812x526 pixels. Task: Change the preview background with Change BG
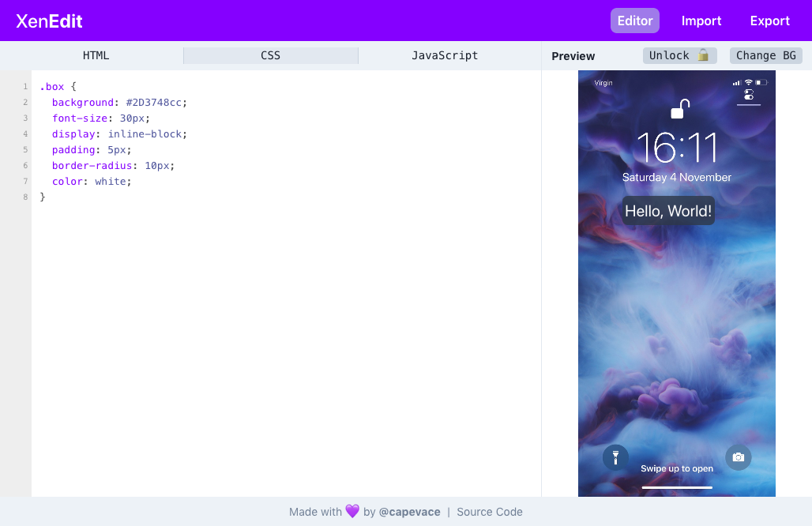pyautogui.click(x=765, y=55)
